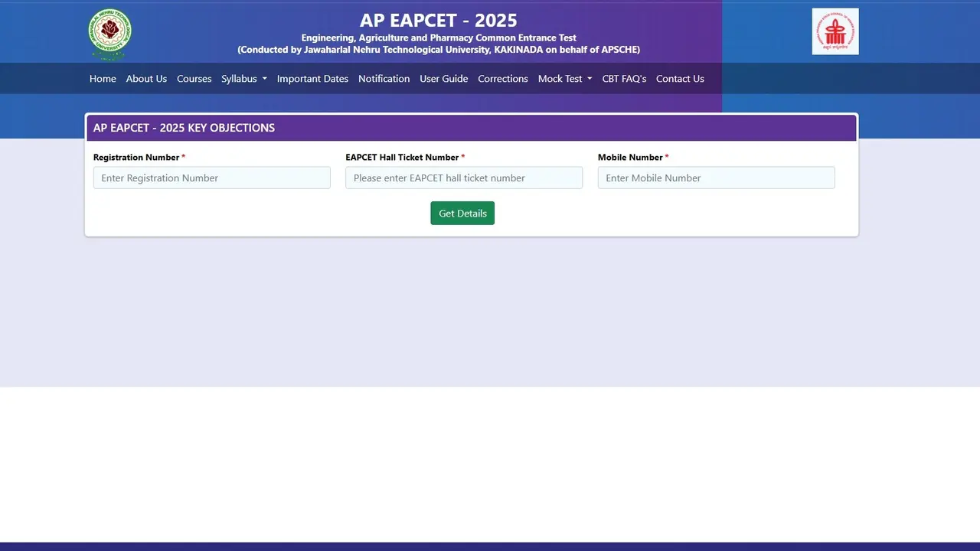Check the Important Dates section
This screenshot has height=551, width=980.
click(312, 78)
